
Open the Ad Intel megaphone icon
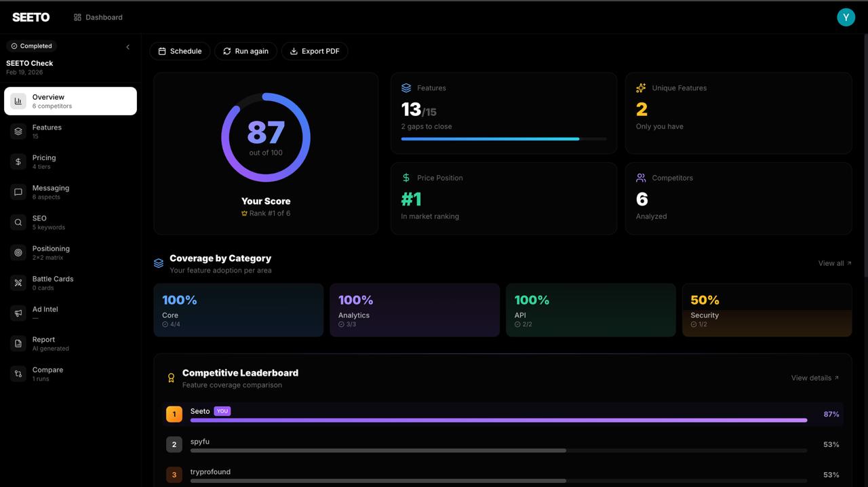pyautogui.click(x=18, y=313)
